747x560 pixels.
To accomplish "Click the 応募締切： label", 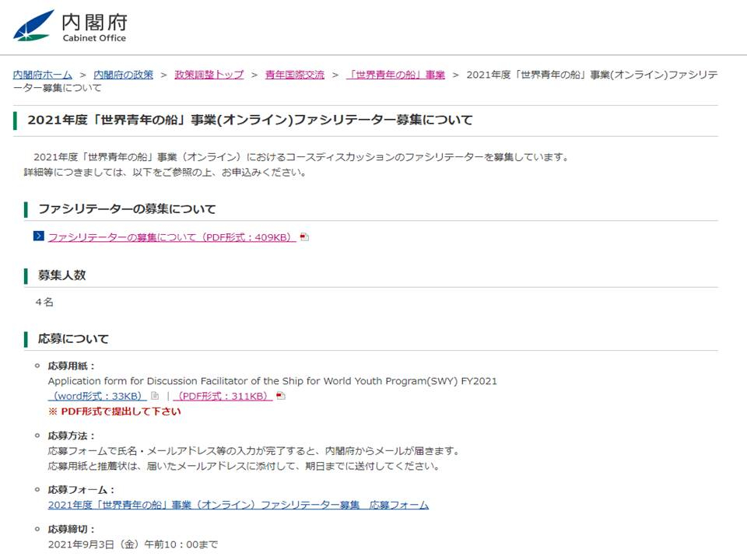I will tap(72, 530).
